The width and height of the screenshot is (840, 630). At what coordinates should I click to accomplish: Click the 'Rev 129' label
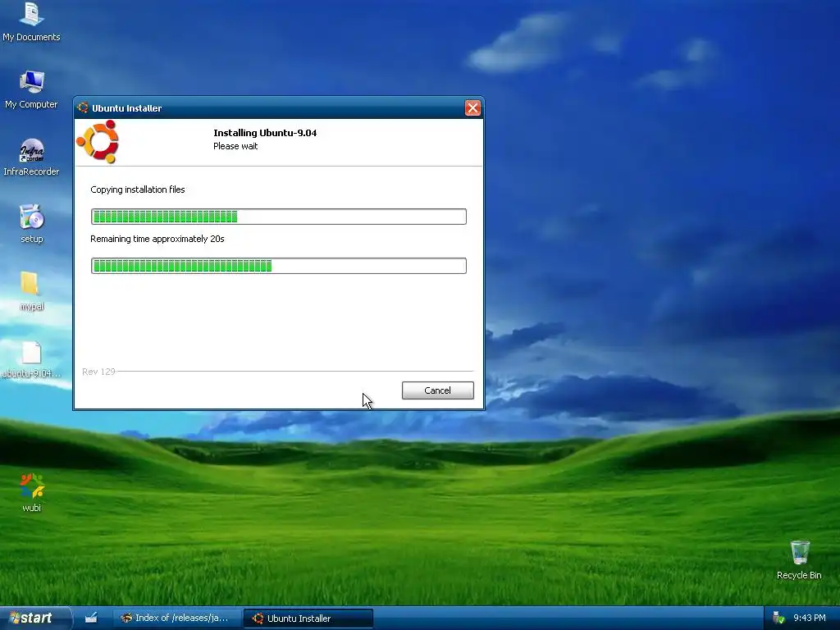[x=98, y=372]
